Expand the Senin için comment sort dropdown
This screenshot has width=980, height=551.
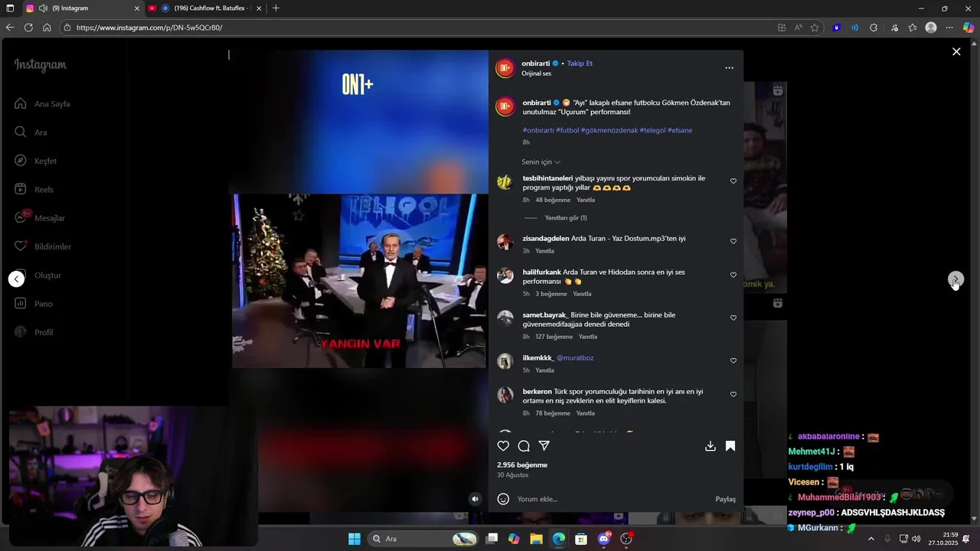(x=541, y=162)
